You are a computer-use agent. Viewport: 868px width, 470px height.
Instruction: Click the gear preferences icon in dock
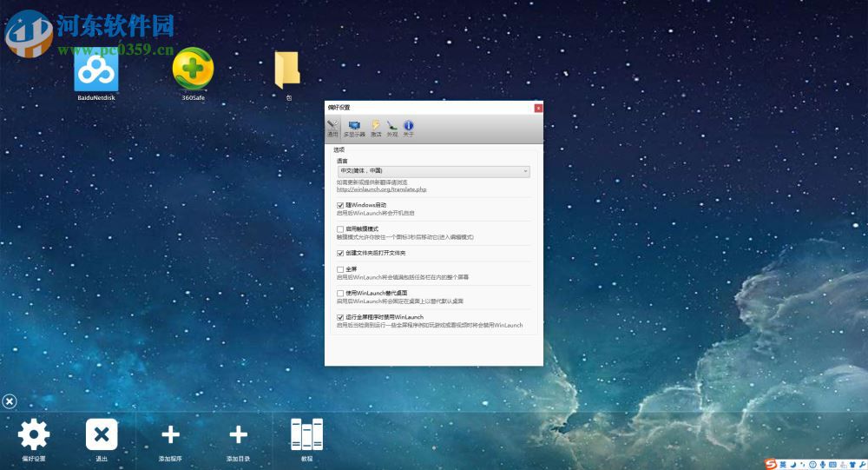pyautogui.click(x=33, y=434)
